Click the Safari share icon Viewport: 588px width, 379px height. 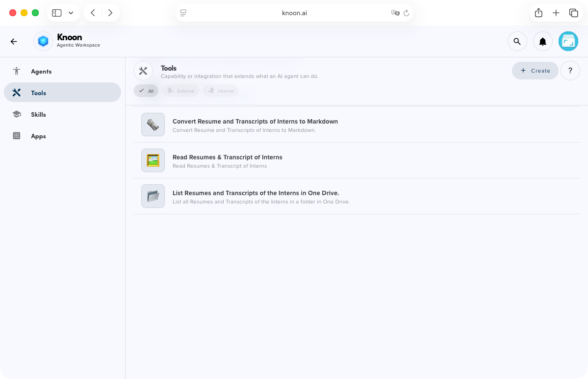click(538, 13)
